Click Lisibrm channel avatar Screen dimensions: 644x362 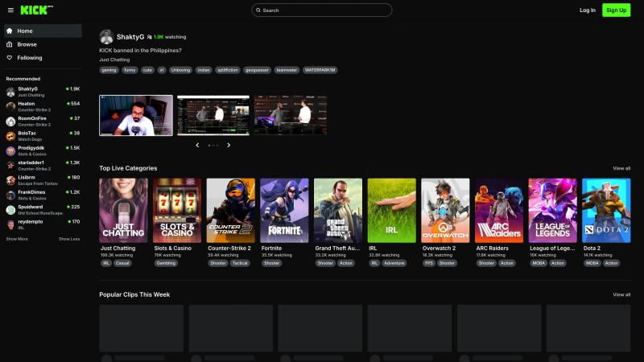pyautogui.click(x=10, y=180)
